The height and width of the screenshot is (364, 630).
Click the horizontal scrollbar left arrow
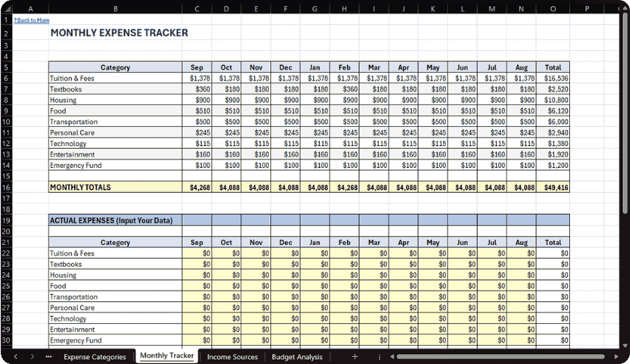390,357
